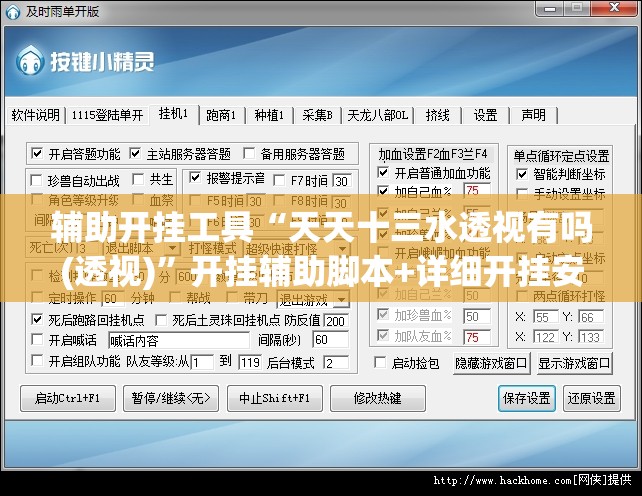Toggle the 加珍兽血% checkbox

click(x=383, y=315)
